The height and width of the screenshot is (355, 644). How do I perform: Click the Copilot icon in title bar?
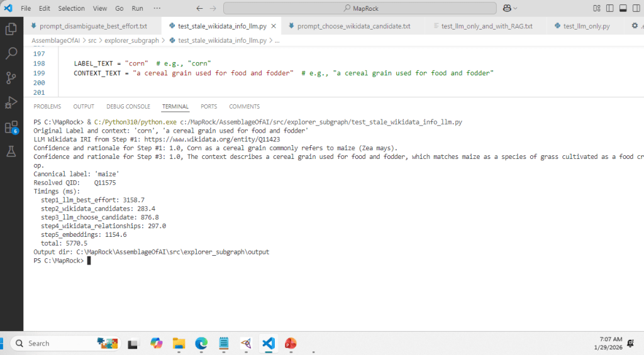pos(507,8)
